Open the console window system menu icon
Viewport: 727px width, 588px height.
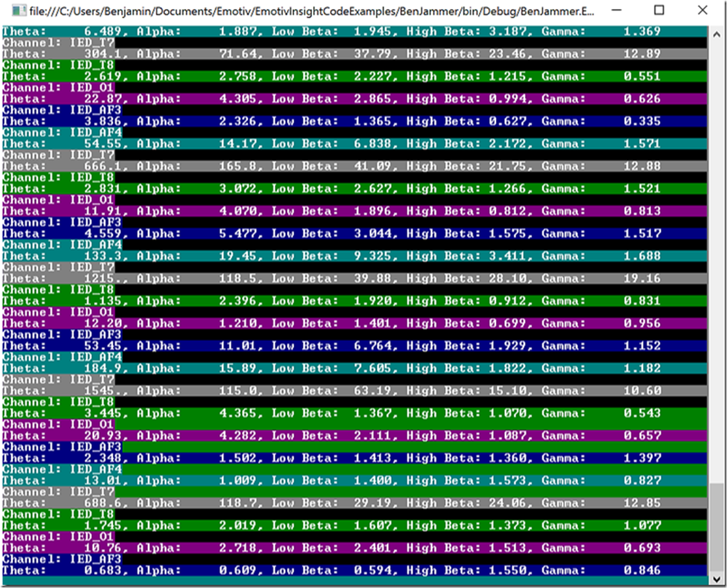pyautogui.click(x=19, y=10)
